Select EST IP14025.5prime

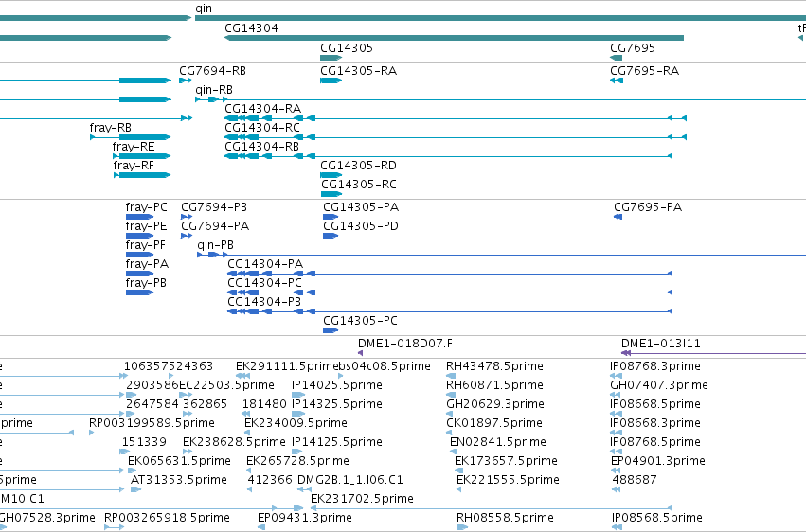[x=336, y=385]
